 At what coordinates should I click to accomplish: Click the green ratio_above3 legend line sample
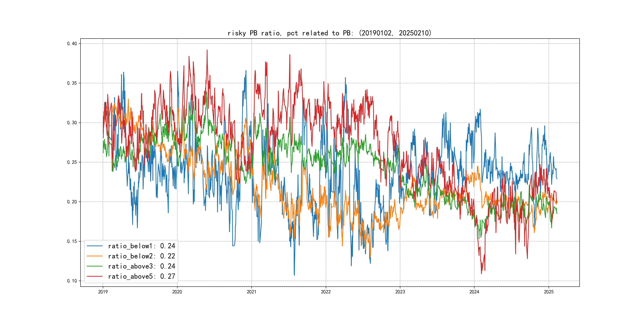point(94,266)
